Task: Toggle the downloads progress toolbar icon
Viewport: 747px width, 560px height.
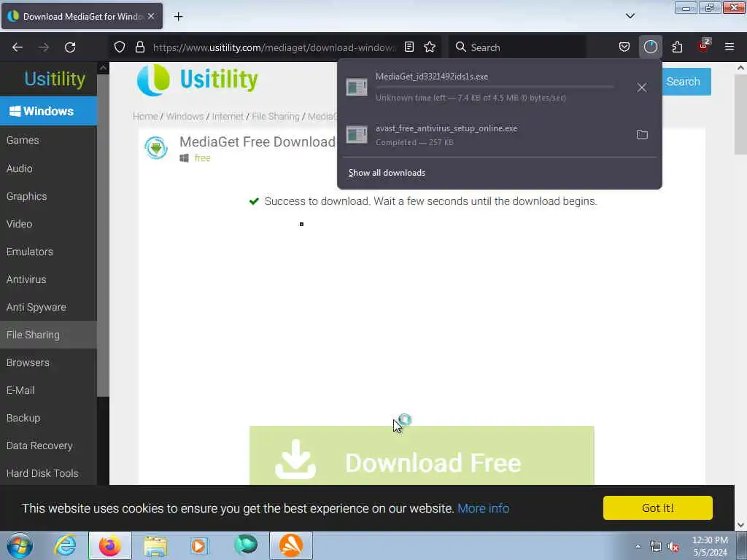Action: click(x=650, y=47)
